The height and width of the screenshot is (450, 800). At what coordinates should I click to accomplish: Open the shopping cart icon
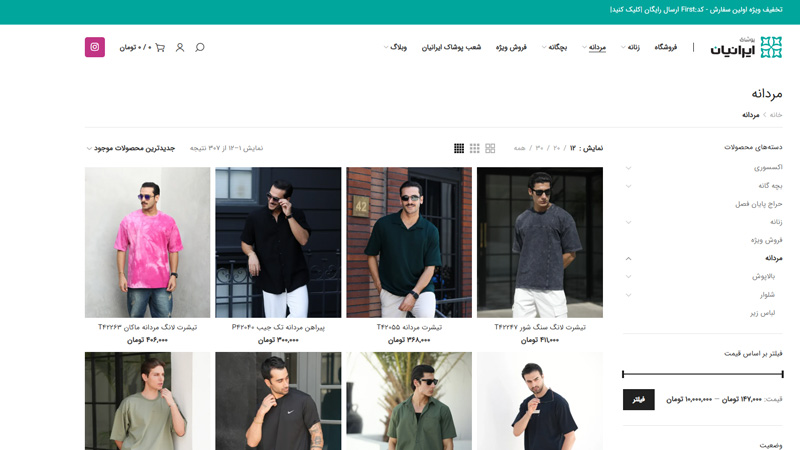160,47
